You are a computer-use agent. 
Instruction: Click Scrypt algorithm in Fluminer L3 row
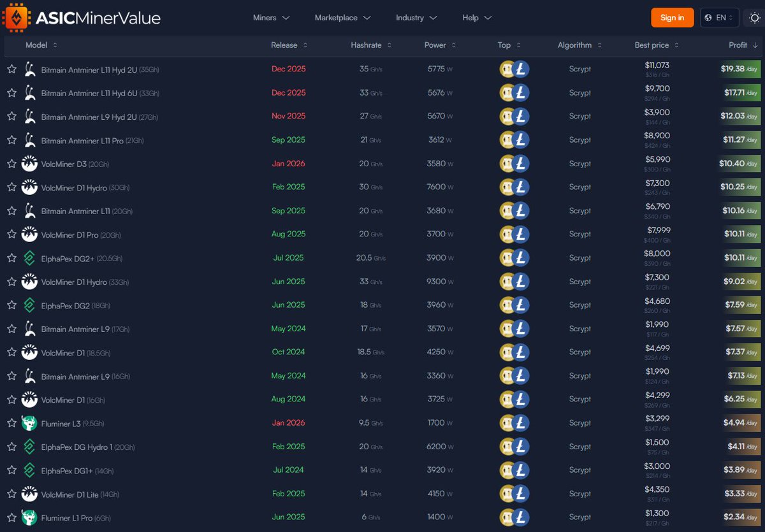click(x=580, y=423)
